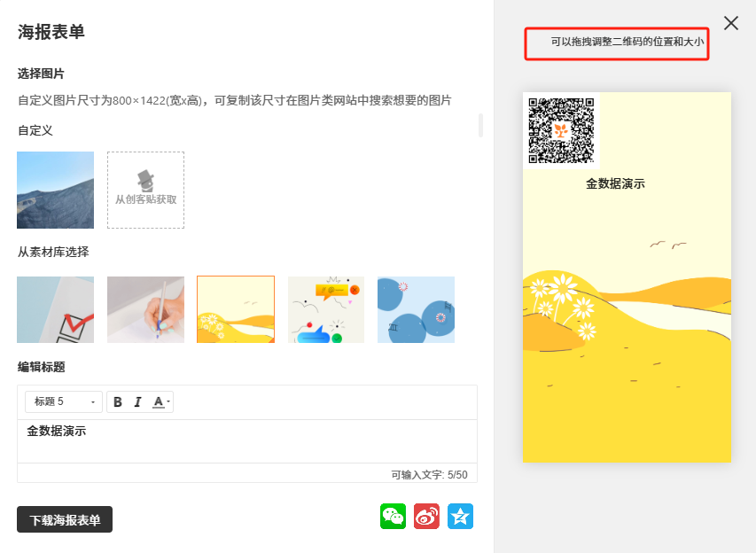Click the 下载海报表单 button
756x553 pixels.
click(65, 519)
